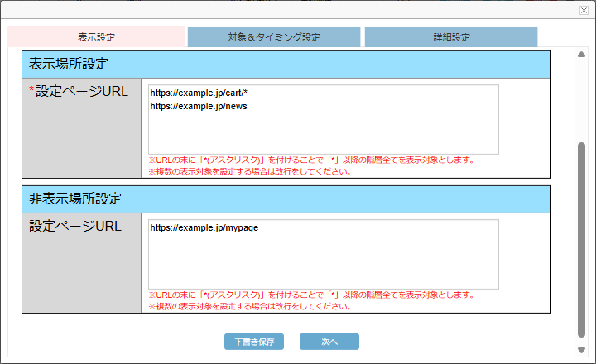Open the 対象＆タイミング設定 tab

pos(274,37)
